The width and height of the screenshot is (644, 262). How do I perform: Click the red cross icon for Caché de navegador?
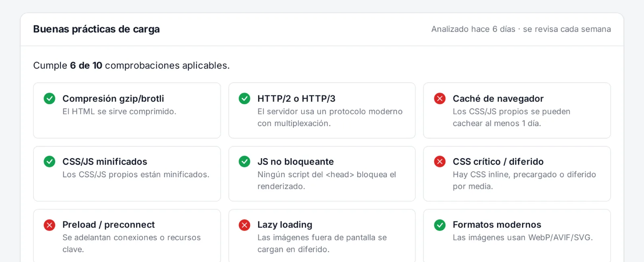[440, 99]
